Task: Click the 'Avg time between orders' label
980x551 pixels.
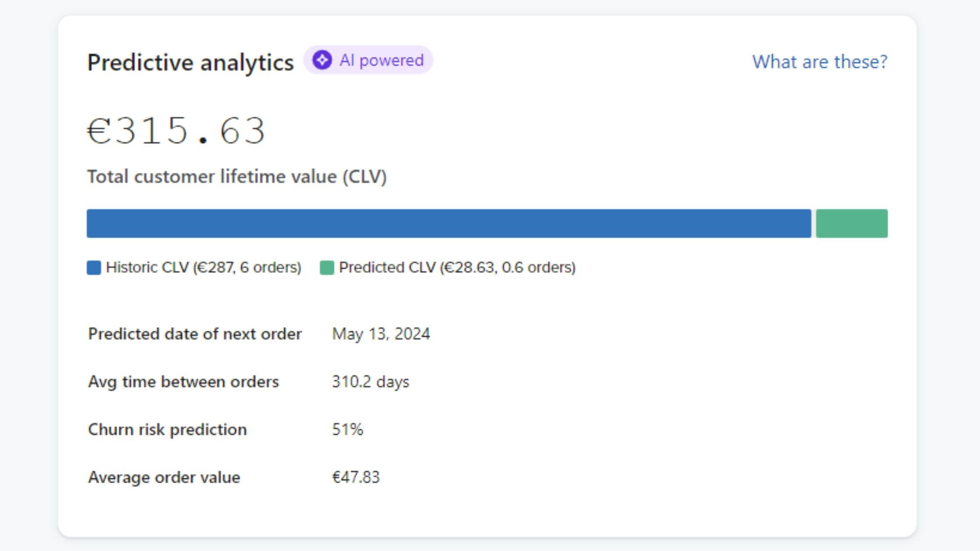Action: click(x=183, y=382)
